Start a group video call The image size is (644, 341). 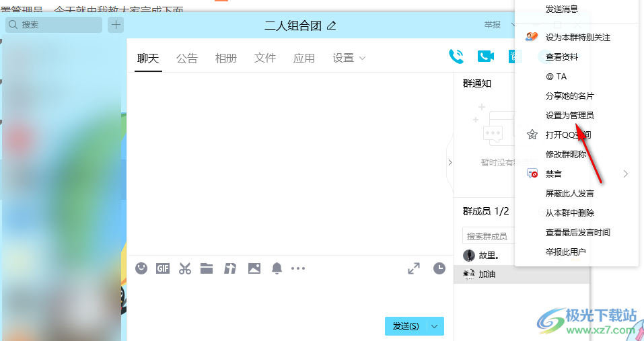pos(485,56)
